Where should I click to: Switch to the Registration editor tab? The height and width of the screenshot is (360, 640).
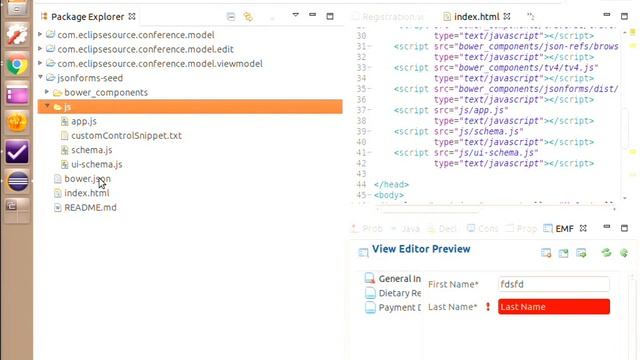coord(389,17)
